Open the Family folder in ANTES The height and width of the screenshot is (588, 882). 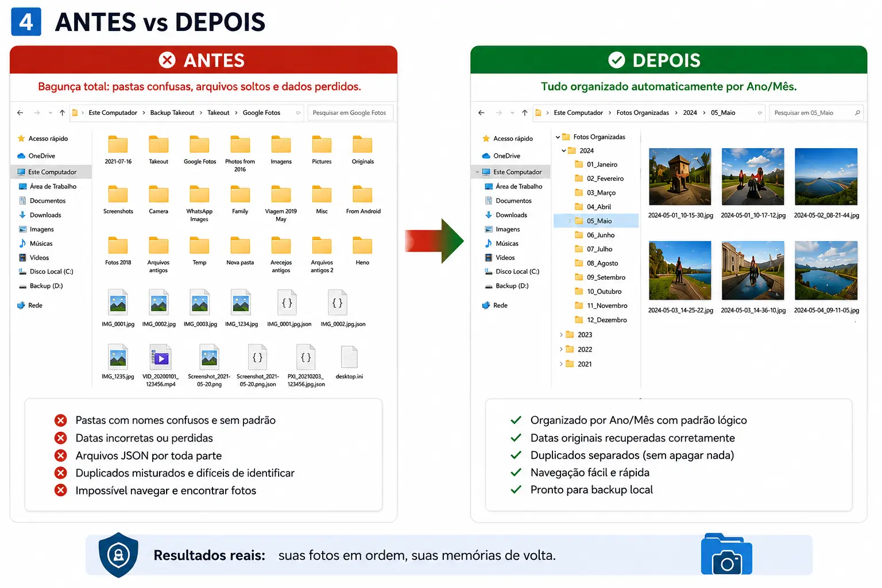coord(240,200)
